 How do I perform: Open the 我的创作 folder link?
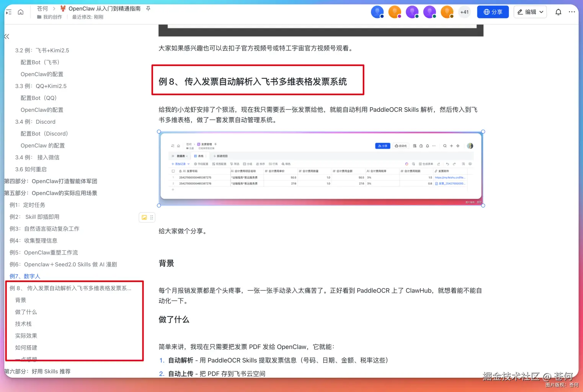[50, 17]
